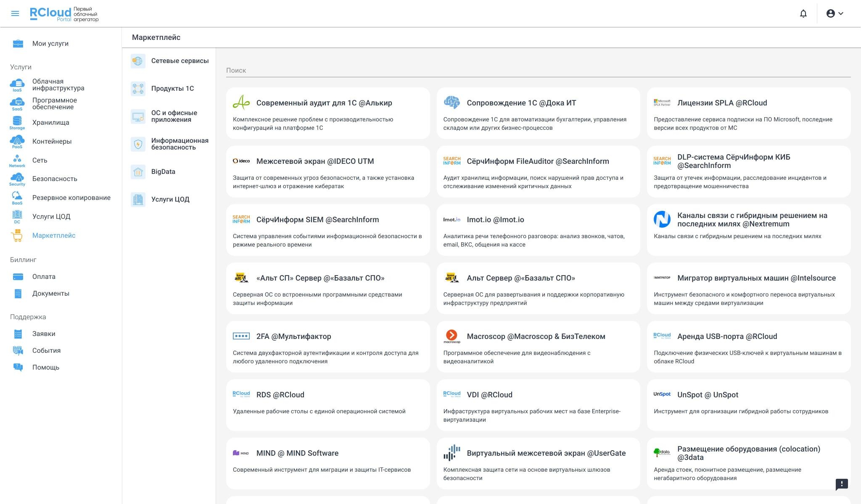The height and width of the screenshot is (504, 861).
Task: Click the Поиск search field
Action: click(x=538, y=71)
